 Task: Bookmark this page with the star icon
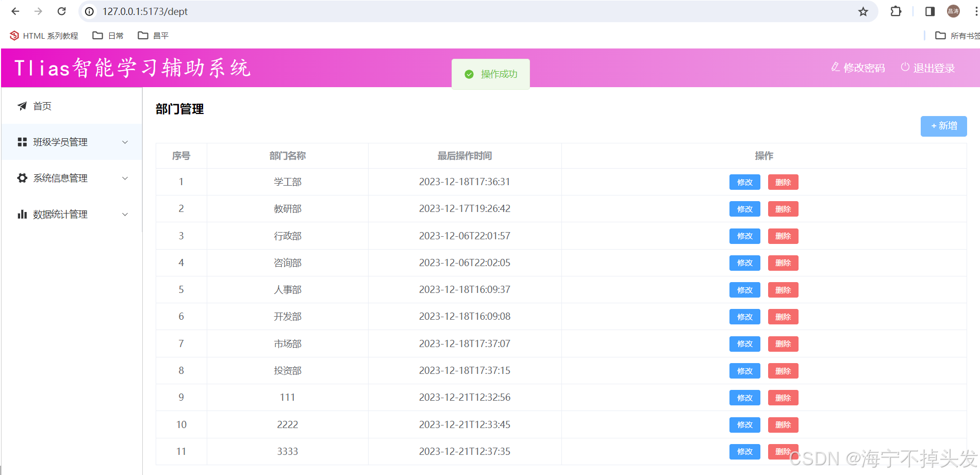point(863,11)
